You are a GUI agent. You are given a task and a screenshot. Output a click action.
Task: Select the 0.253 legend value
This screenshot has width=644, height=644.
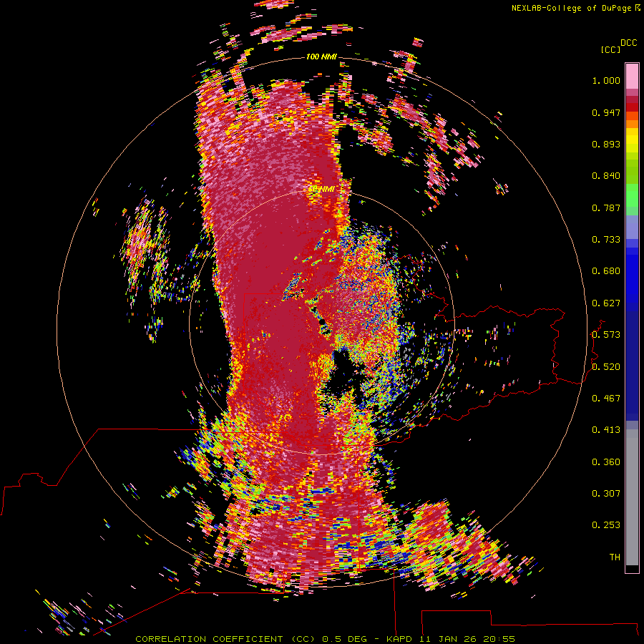pos(606,525)
